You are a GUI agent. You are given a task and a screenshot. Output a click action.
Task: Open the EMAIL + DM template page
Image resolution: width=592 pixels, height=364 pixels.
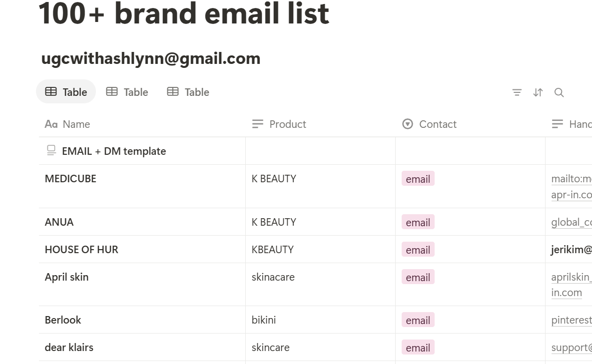coord(114,151)
